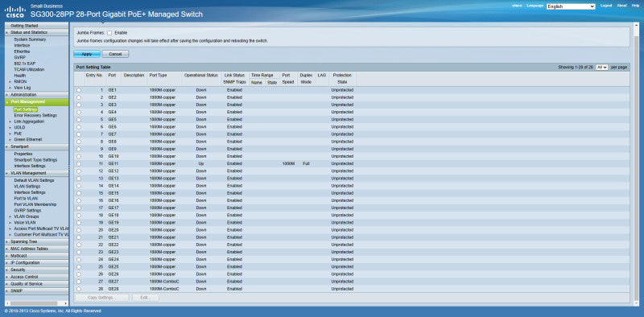Viewport: 644px width, 317px height.
Task: Open Port VLAN Membership page
Action: (35, 204)
